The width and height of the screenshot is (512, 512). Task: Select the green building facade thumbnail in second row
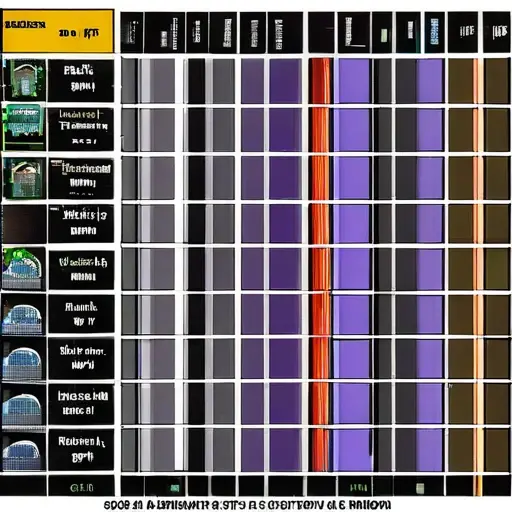point(24,127)
